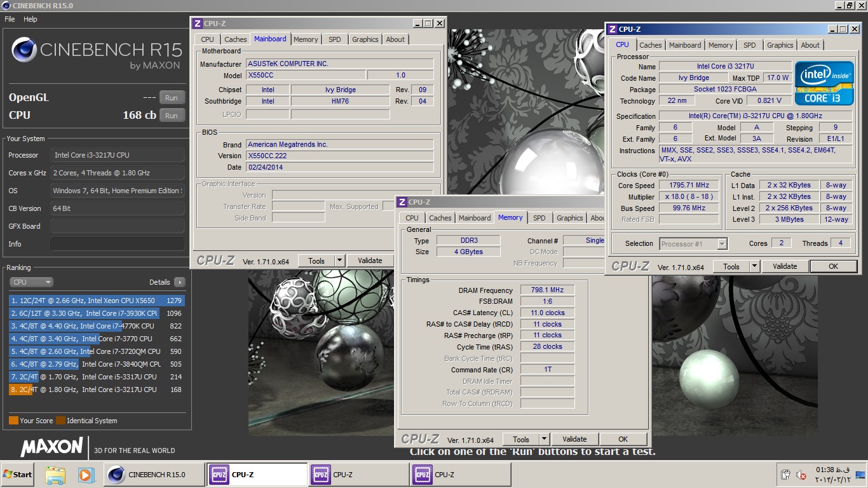The height and width of the screenshot is (488, 868).
Task: Click the CPU-Z Z icon in Mainboard window title
Action: pos(198,24)
